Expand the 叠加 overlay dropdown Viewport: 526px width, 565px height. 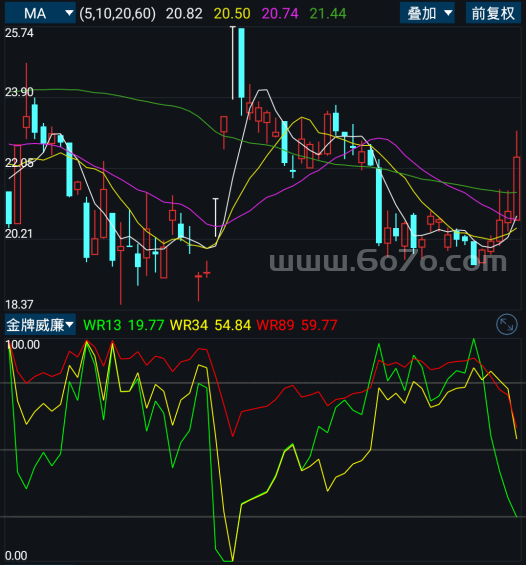427,13
